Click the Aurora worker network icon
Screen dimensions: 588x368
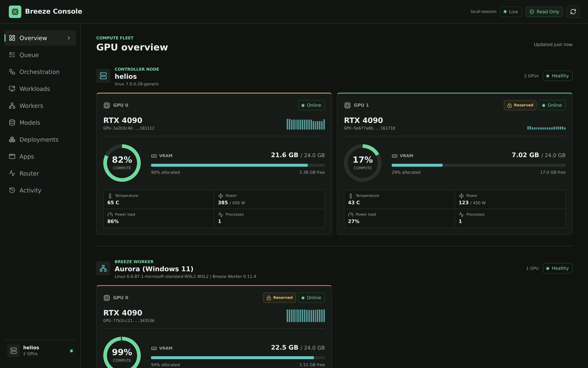pos(103,268)
